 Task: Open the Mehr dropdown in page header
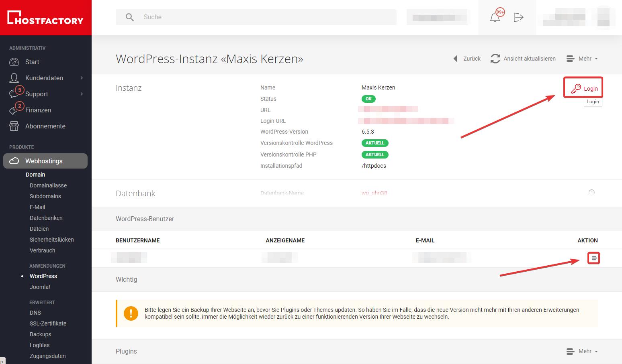coord(582,59)
